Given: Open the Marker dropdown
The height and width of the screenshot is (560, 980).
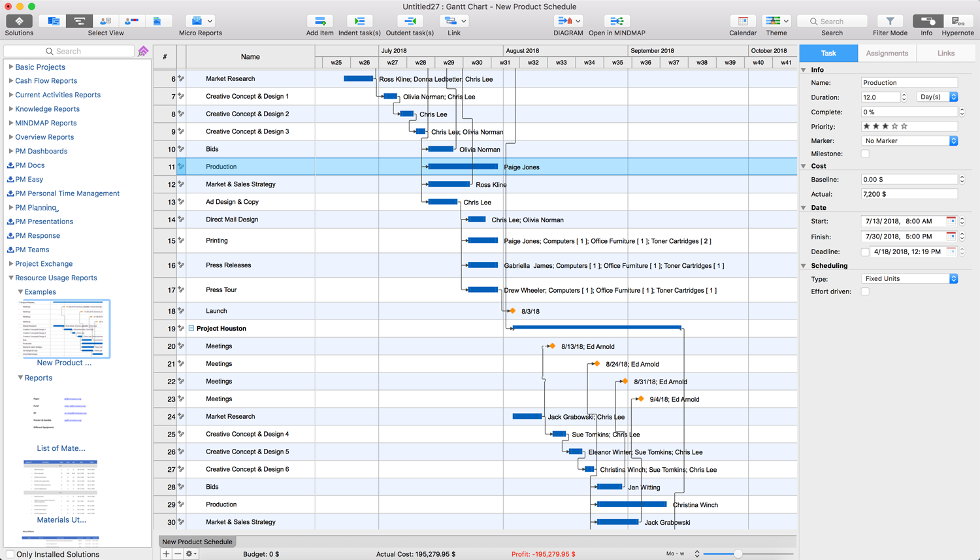Looking at the screenshot, I should (x=909, y=141).
